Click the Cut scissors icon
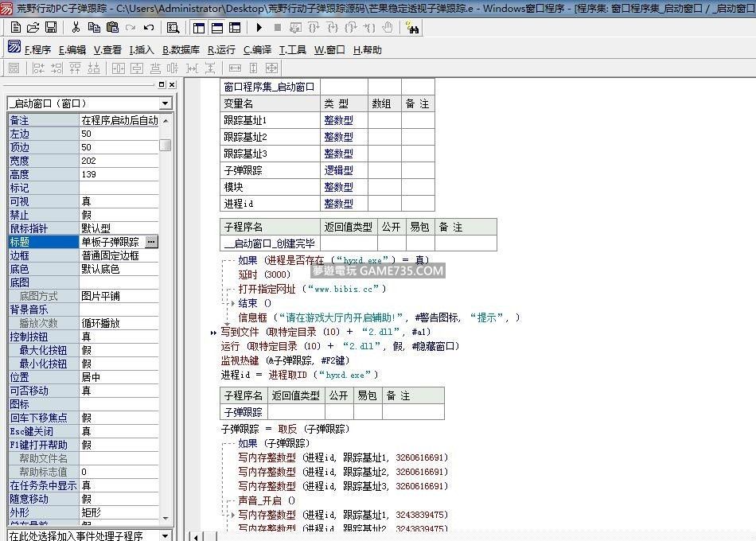The width and height of the screenshot is (756, 541). [76, 28]
